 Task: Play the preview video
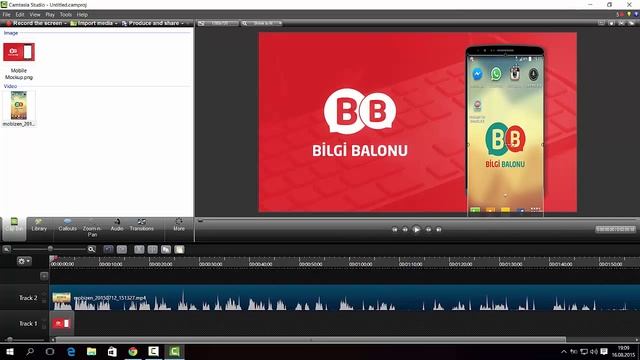[x=416, y=229]
